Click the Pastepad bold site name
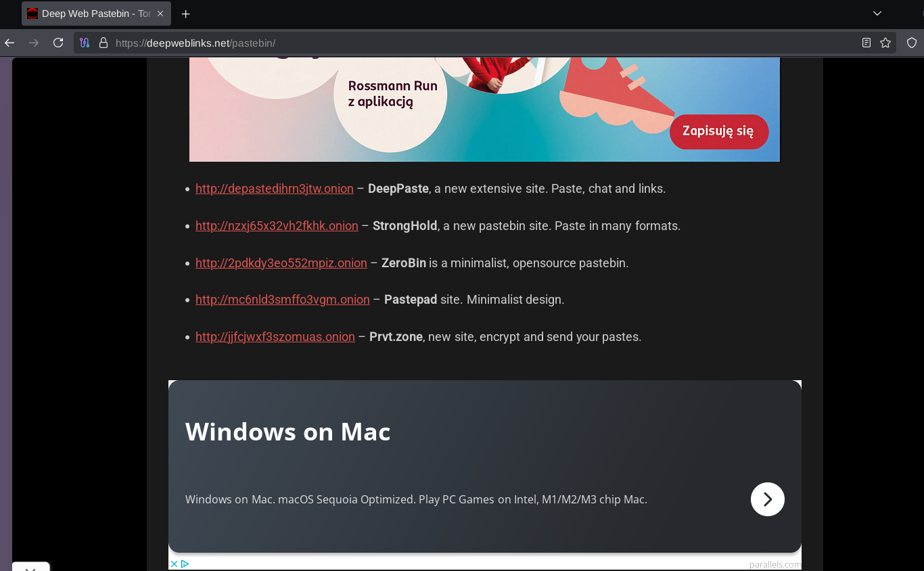924x571 pixels. [x=411, y=299]
